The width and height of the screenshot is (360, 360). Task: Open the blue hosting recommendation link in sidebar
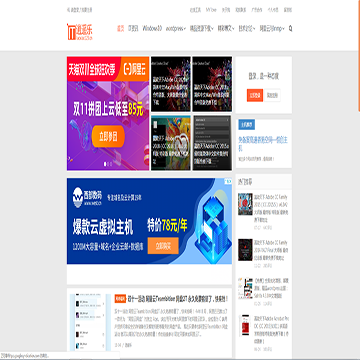pyautogui.click(x=263, y=144)
